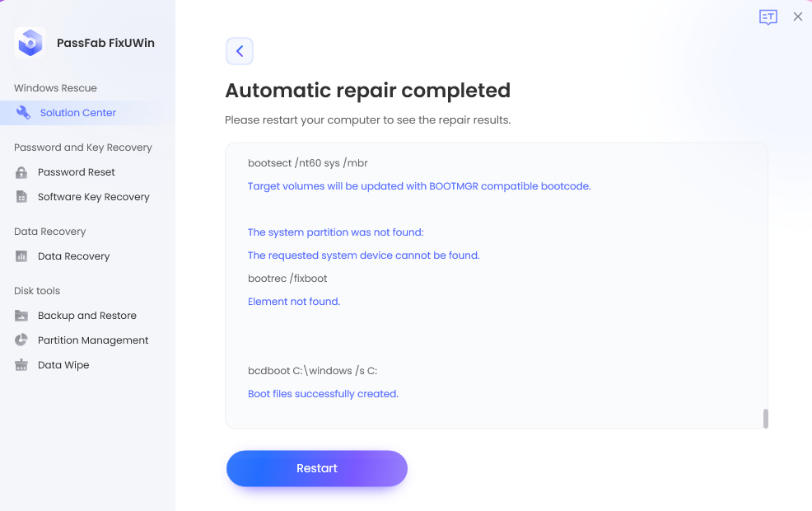Go back using the arrow button
Viewport: 812px width, 511px height.
[240, 51]
